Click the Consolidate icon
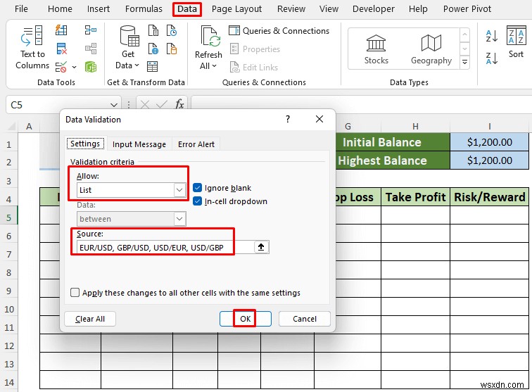The image size is (532, 392). pyautogui.click(x=91, y=30)
